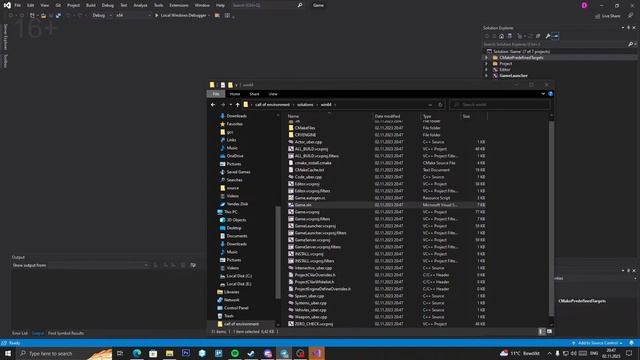The width and height of the screenshot is (640, 360).
Task: Open the Home ribbon tab in File Explorer
Action: click(x=235, y=94)
